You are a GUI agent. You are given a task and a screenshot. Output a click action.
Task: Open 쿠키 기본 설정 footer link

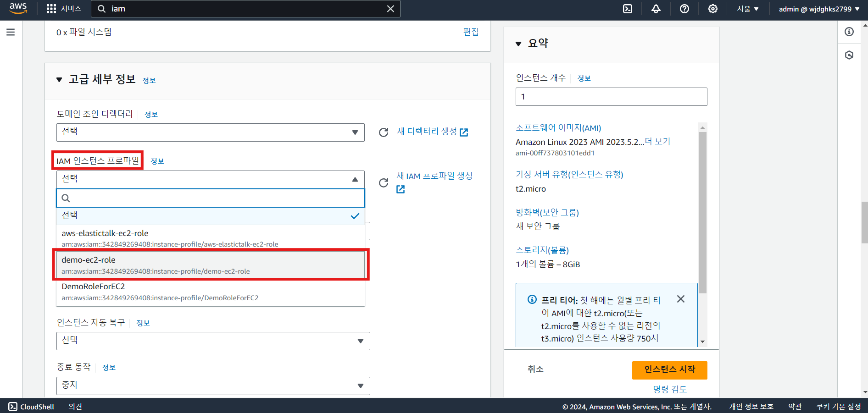click(x=839, y=407)
